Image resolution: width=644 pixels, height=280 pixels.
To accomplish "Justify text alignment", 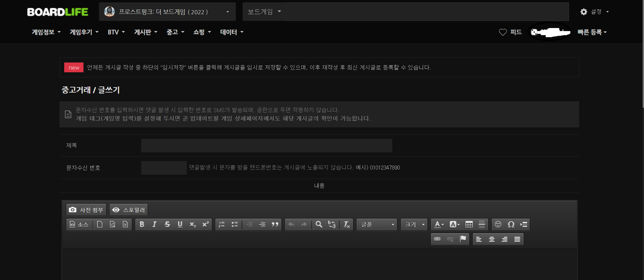I will [x=517, y=239].
